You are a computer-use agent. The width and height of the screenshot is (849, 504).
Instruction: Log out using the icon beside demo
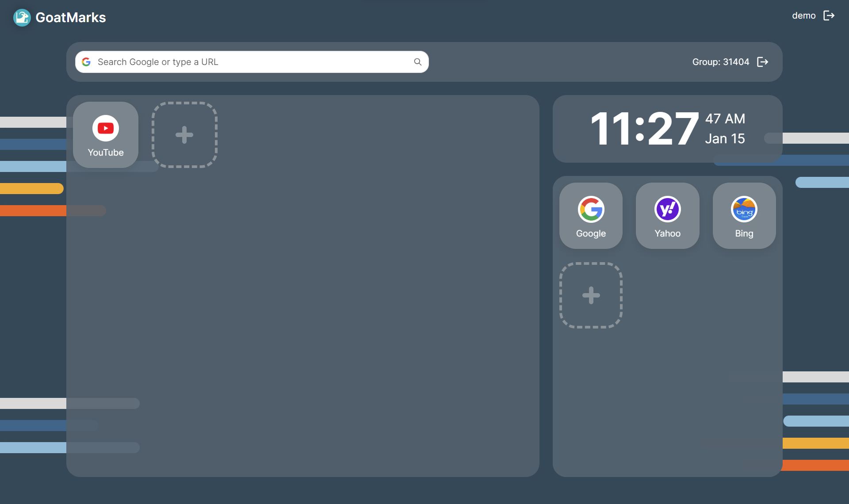pyautogui.click(x=829, y=15)
